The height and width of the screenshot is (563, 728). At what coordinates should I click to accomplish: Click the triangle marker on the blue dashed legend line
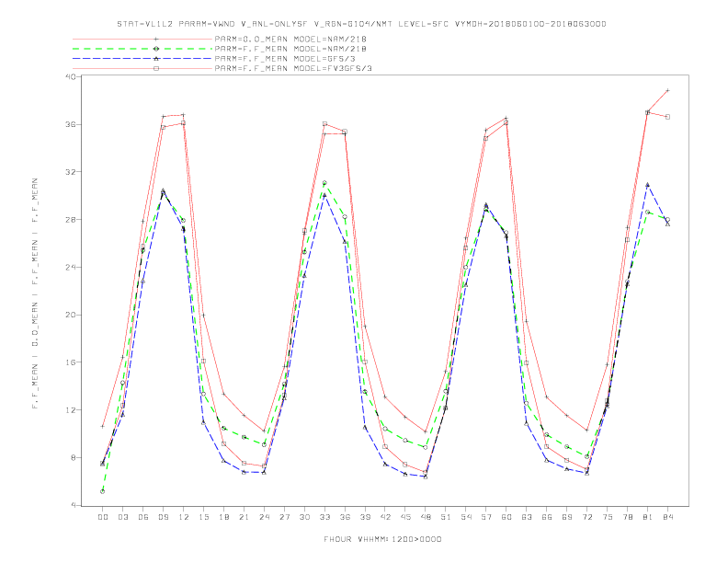tap(156, 59)
